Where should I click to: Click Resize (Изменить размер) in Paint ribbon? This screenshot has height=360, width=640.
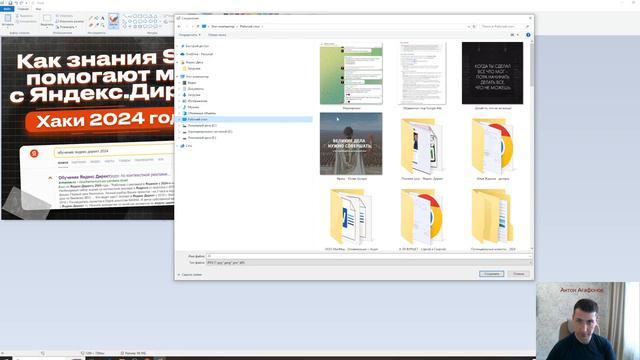[70, 21]
